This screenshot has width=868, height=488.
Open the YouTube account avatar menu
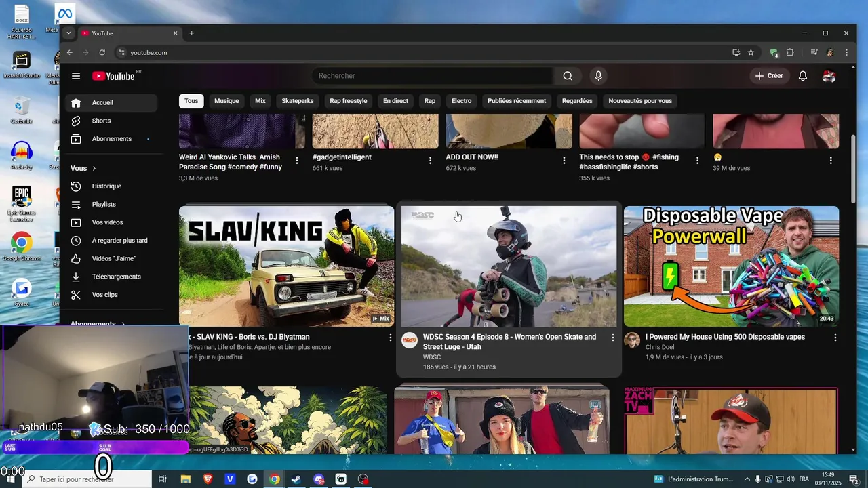[829, 76]
